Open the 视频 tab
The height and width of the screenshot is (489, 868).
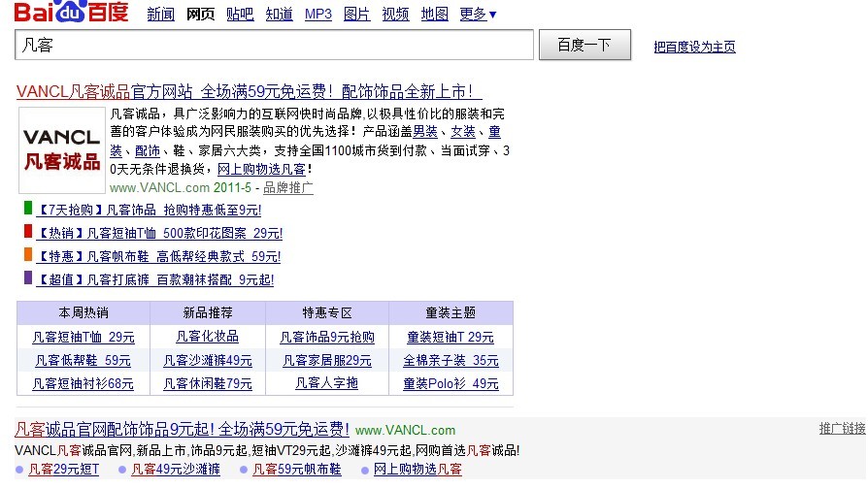(395, 14)
